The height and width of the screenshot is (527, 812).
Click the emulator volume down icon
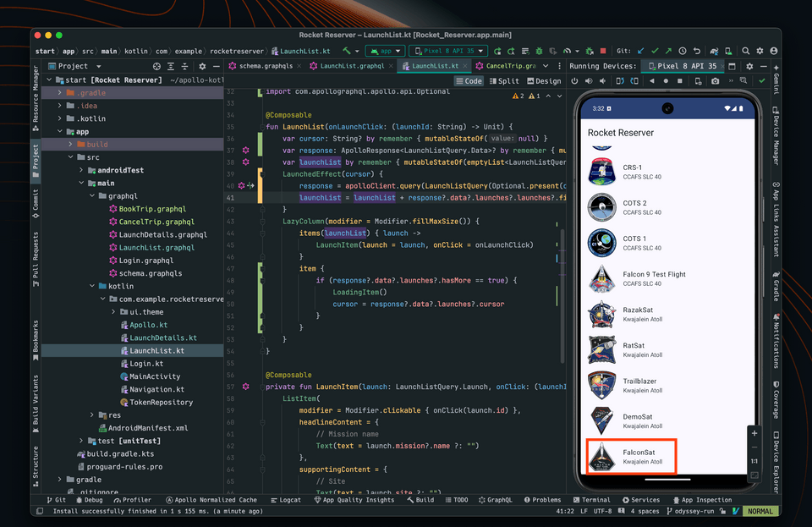602,80
